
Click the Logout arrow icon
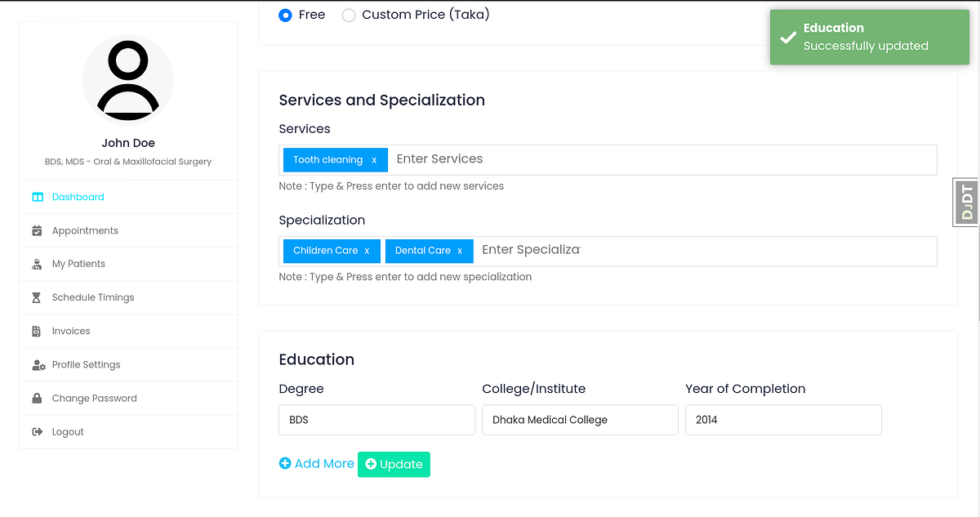pyautogui.click(x=37, y=432)
